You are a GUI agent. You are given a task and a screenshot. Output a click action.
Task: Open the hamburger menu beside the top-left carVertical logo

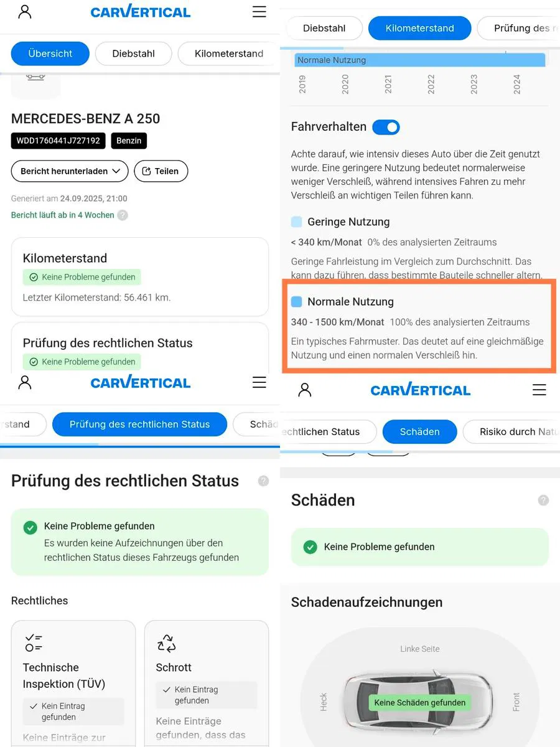259,12
